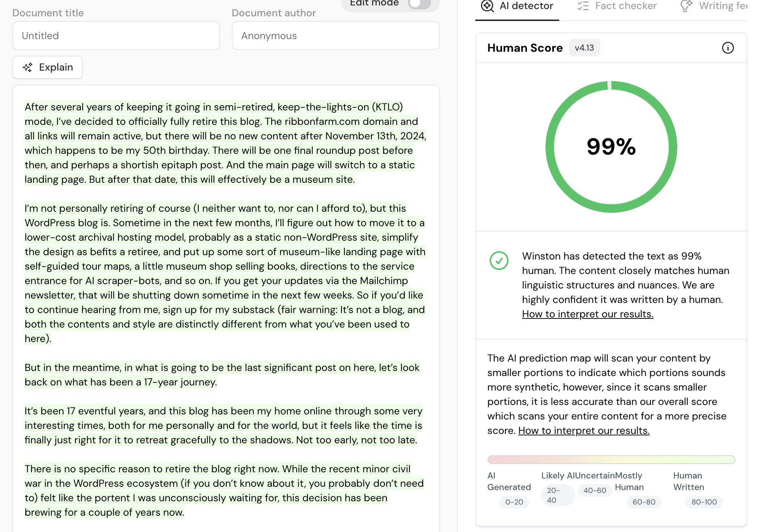Click the AI prediction gradient scale bar

coord(611,460)
